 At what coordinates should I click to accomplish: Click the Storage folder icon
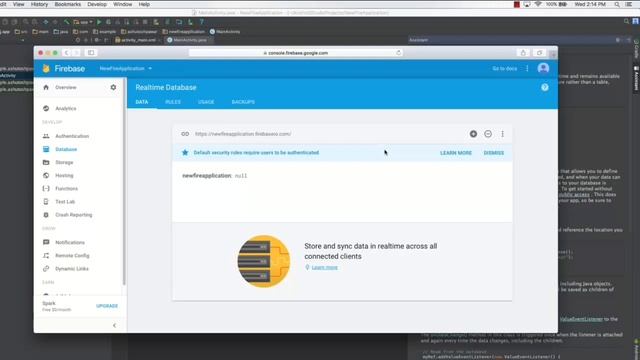[46, 162]
